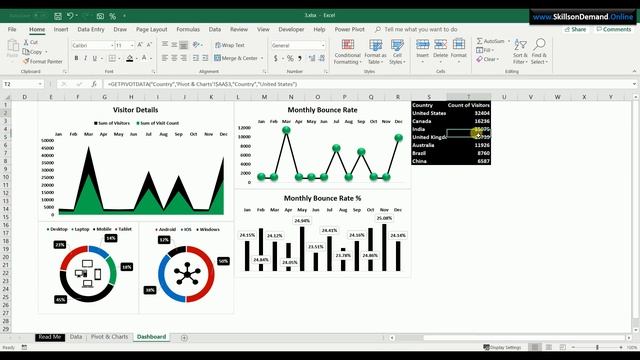The height and width of the screenshot is (360, 640).
Task: Switch to the Page Layout tab
Action: 151,29
